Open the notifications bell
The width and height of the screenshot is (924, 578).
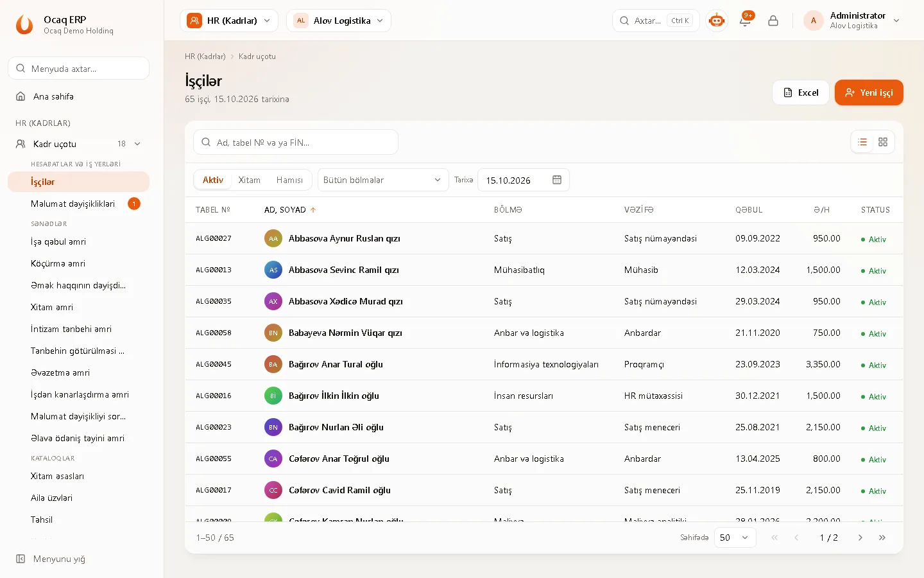tap(745, 21)
